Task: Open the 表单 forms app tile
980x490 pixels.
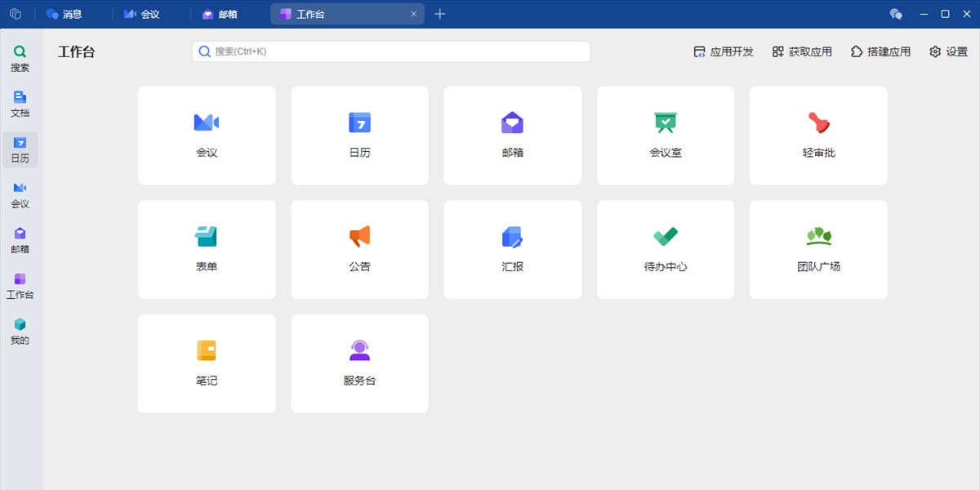Action: pos(207,249)
